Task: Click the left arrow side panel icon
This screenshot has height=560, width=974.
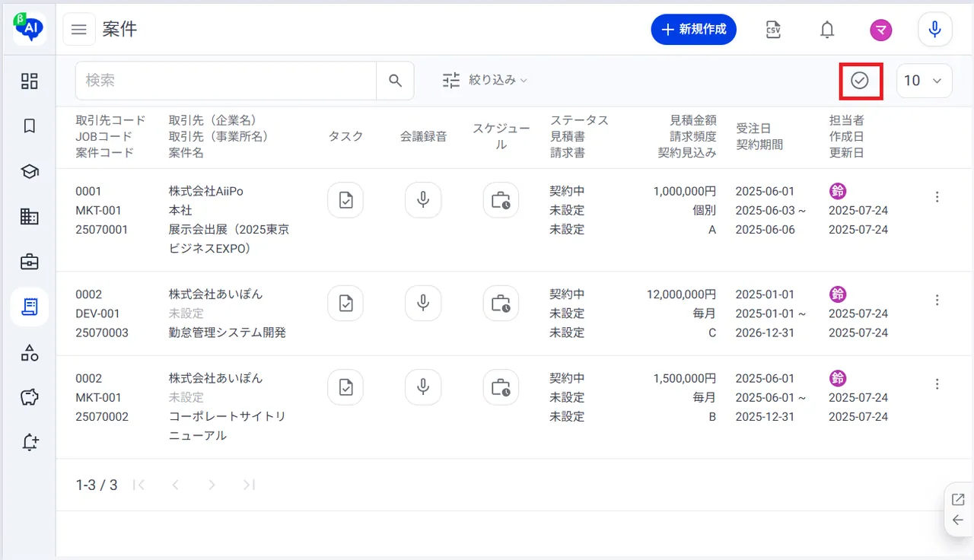Action: pos(958,520)
